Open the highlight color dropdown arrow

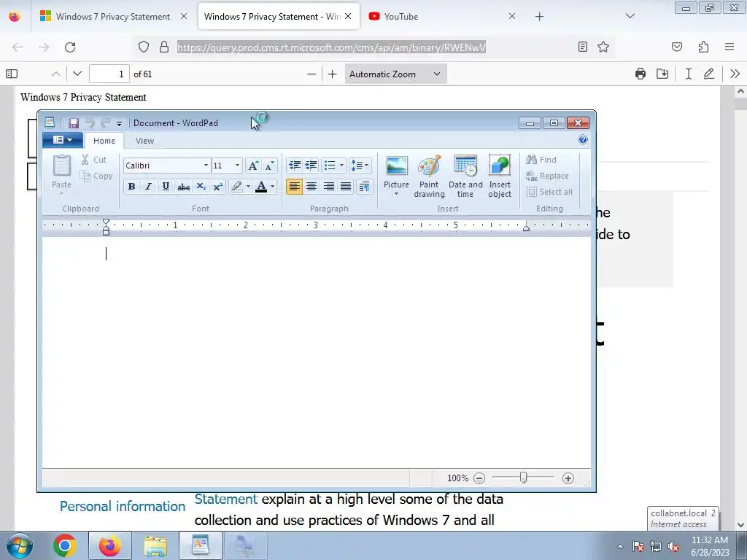point(248,186)
